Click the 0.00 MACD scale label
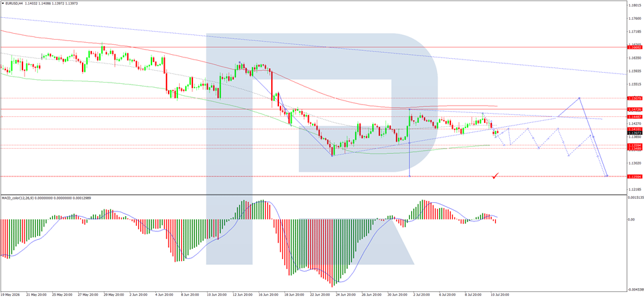 [x=631, y=219]
